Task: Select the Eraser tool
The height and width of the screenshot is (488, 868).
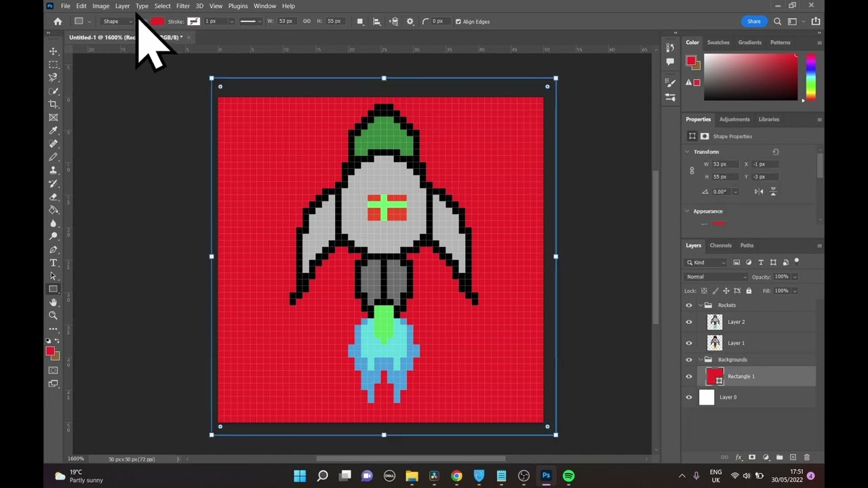Action: tap(53, 197)
